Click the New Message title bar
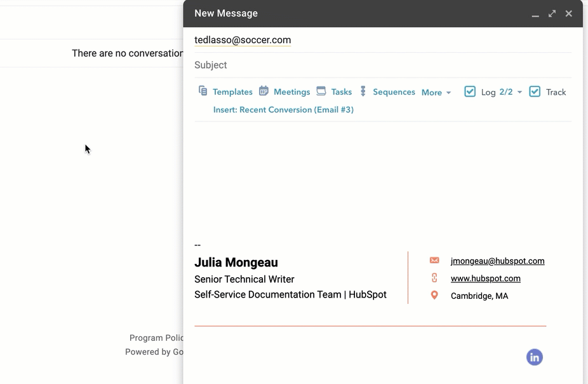Screen dimensions: 588x384 pos(226,13)
